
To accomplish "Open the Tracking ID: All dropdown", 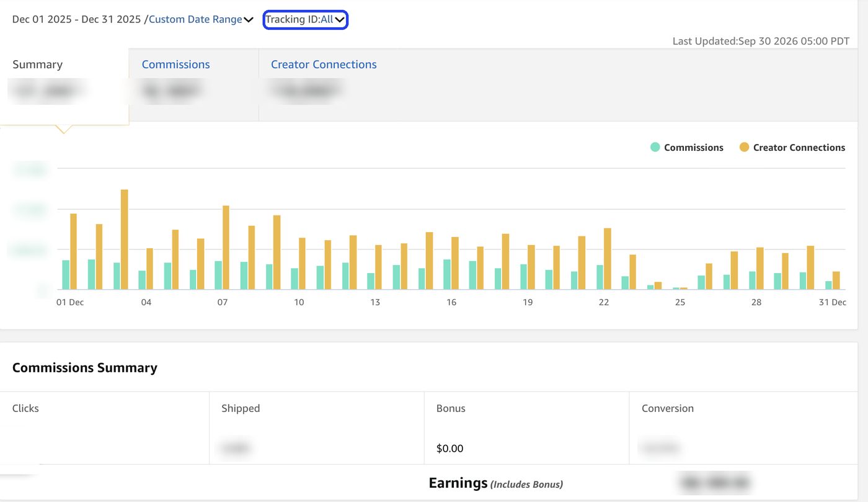I will (x=305, y=19).
